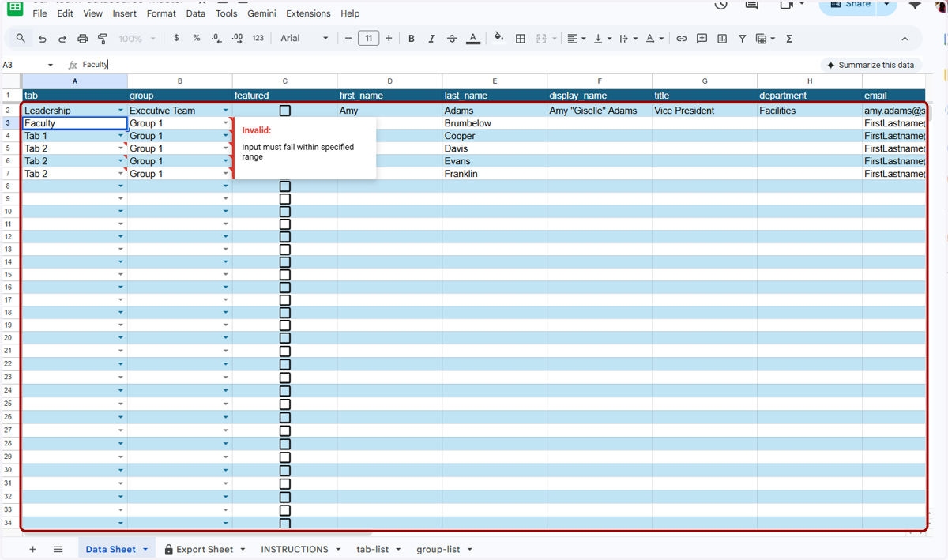The height and width of the screenshot is (560, 948).
Task: Open the horizontal align options
Action: (577, 38)
